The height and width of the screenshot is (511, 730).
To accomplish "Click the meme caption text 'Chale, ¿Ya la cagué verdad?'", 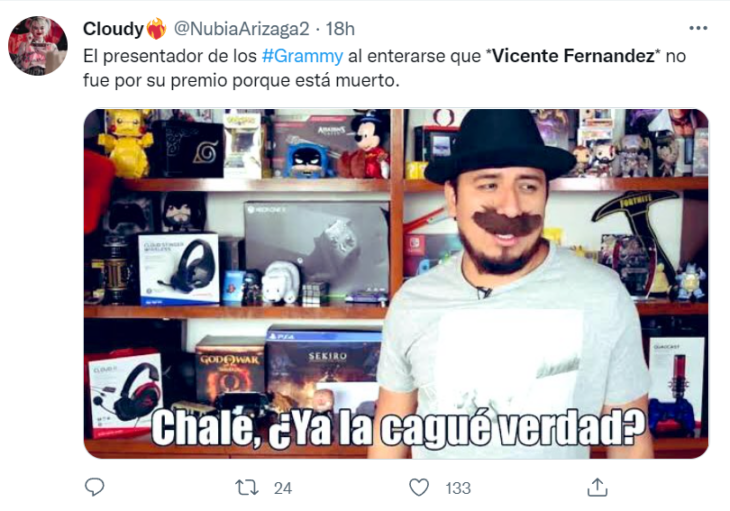I will [x=398, y=427].
